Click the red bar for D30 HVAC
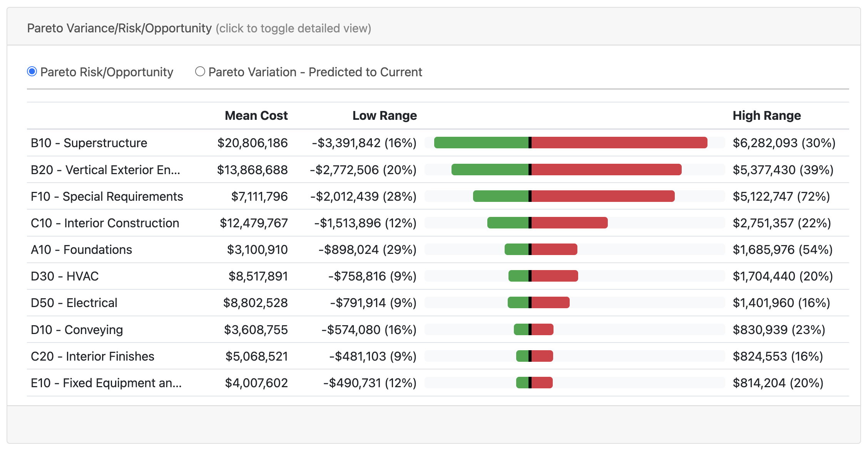Screen dimensions: 868x450 click(x=554, y=276)
